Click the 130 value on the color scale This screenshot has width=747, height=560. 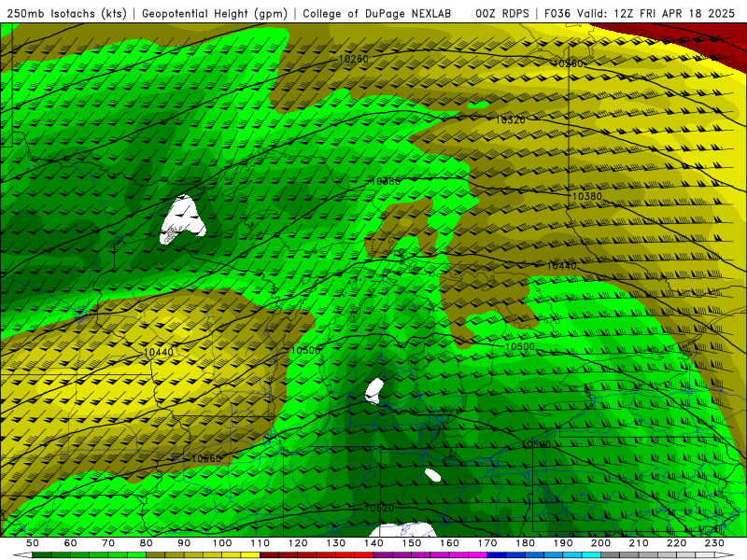click(336, 543)
